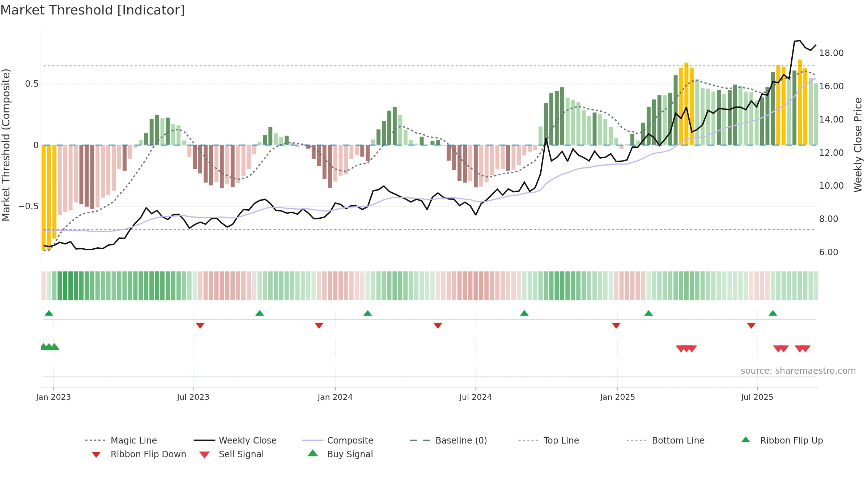Click the Ribbon Flip Up triangle near September 2024
The image size is (868, 488).
(524, 313)
